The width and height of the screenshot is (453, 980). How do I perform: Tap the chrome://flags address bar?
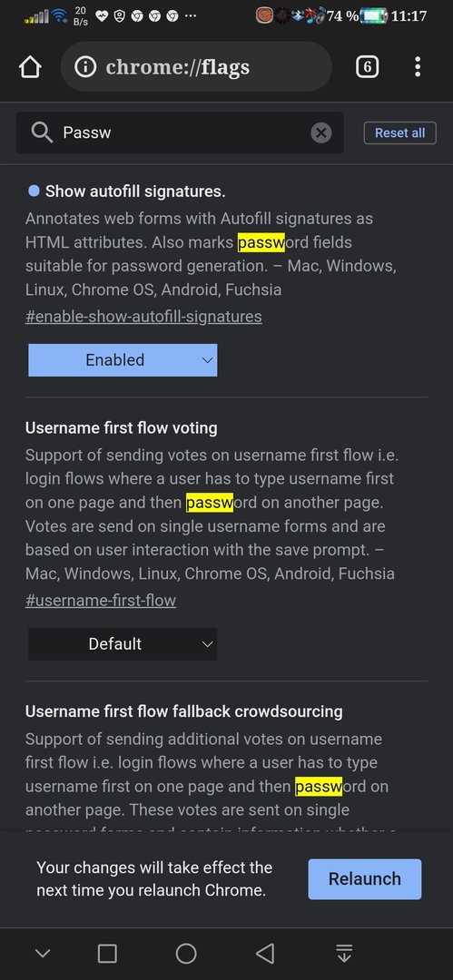click(196, 67)
